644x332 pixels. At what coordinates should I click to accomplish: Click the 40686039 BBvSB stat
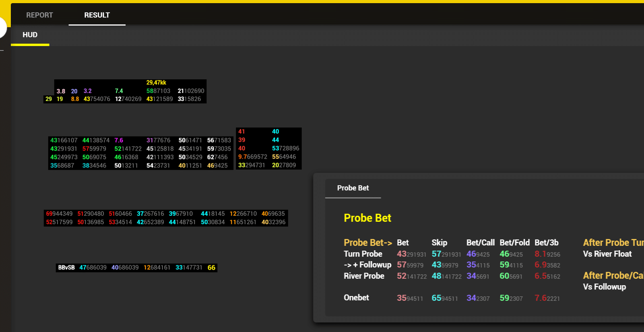coord(125,268)
